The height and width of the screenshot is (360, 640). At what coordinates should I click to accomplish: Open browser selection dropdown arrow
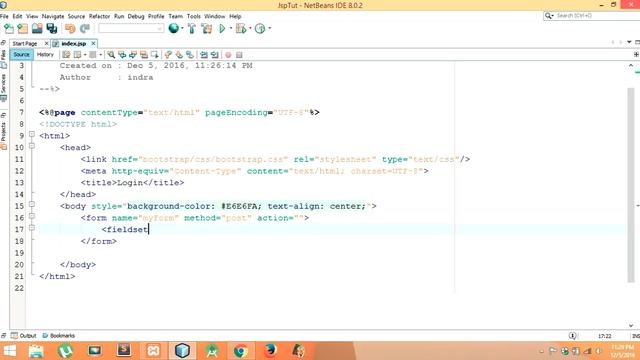click(182, 29)
